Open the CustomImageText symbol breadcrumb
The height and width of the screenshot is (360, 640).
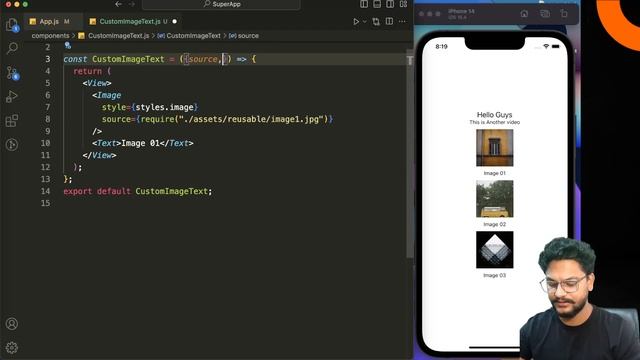189,36
